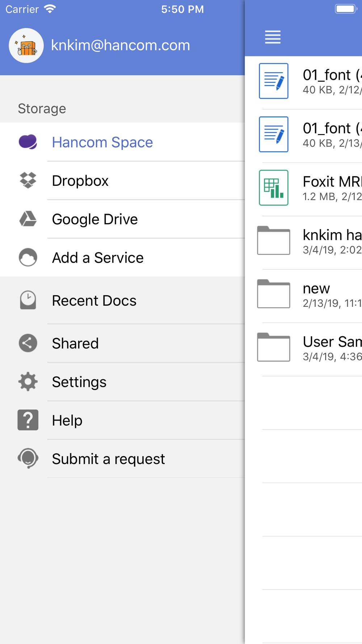
Task: Select Google Drive storage
Action: (x=122, y=219)
